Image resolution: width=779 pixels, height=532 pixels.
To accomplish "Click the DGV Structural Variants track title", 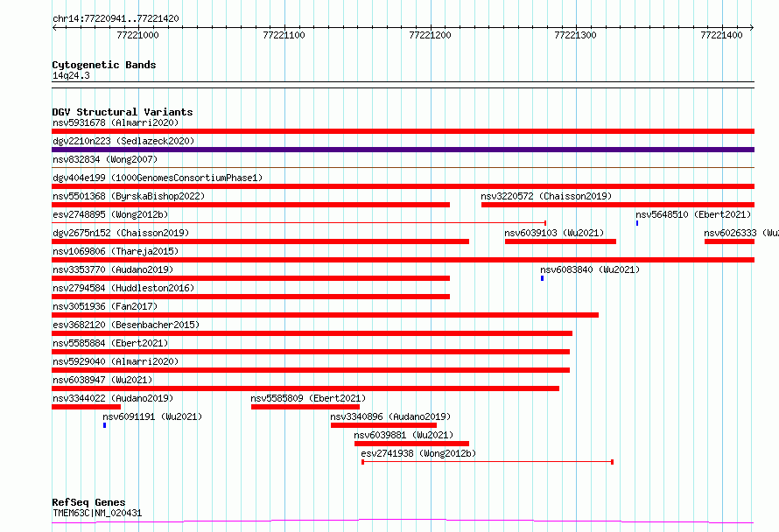I will pos(123,112).
